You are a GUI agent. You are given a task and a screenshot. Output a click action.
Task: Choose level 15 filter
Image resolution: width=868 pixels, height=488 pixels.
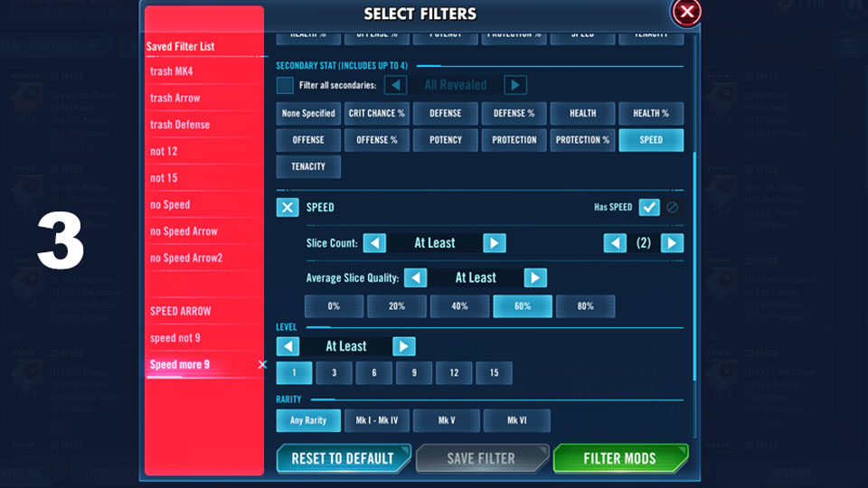click(x=494, y=373)
